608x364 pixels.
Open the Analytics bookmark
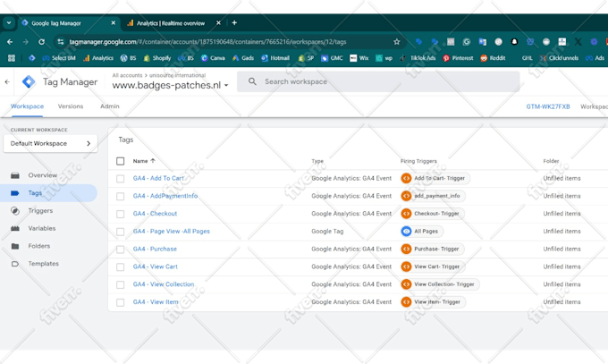click(98, 58)
